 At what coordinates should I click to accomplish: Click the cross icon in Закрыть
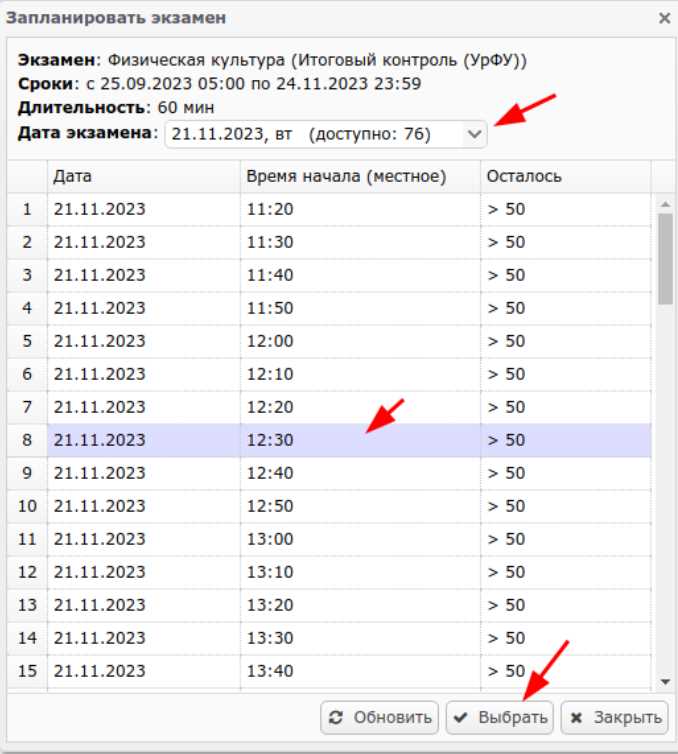pyautogui.click(x=576, y=718)
